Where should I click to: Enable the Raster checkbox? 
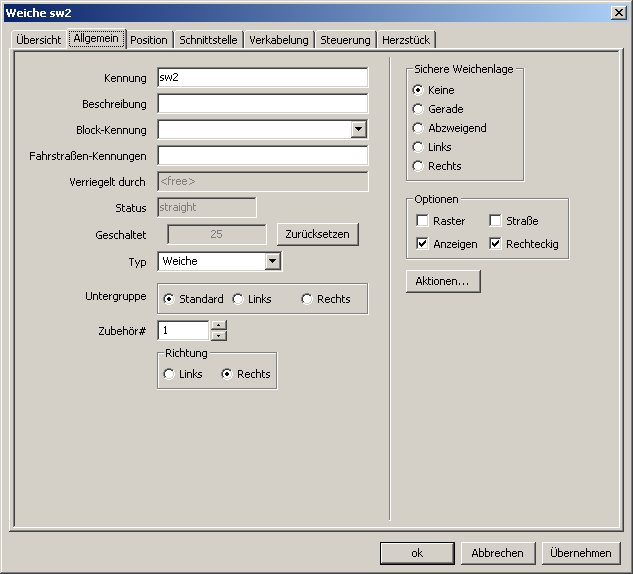click(422, 221)
